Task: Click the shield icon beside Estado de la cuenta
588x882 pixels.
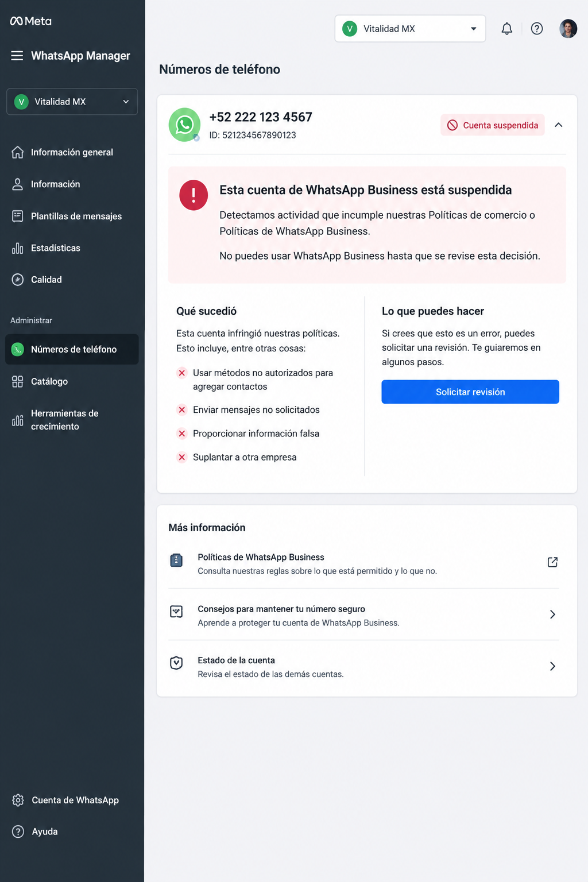Action: [176, 663]
